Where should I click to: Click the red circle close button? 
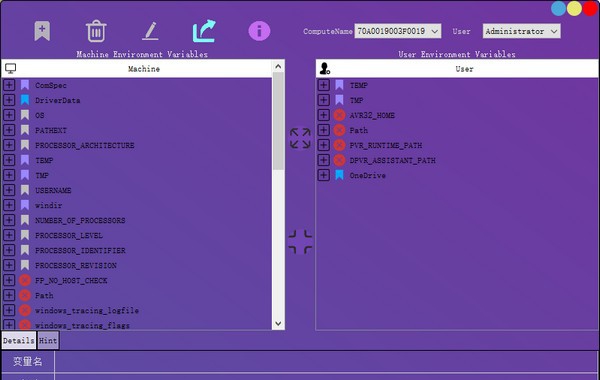coord(590,8)
